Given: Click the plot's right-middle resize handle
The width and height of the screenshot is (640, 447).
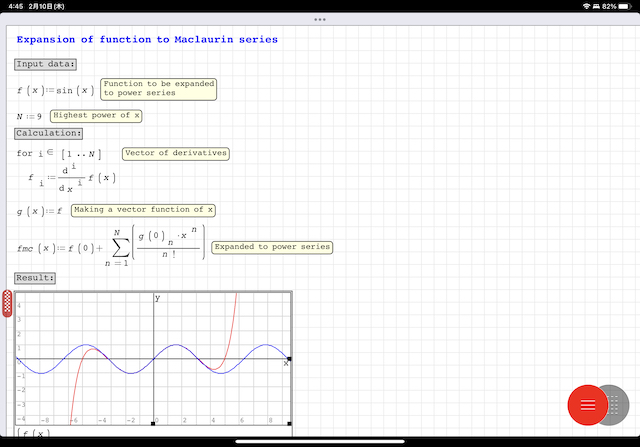Looking at the screenshot, I should coord(290,358).
